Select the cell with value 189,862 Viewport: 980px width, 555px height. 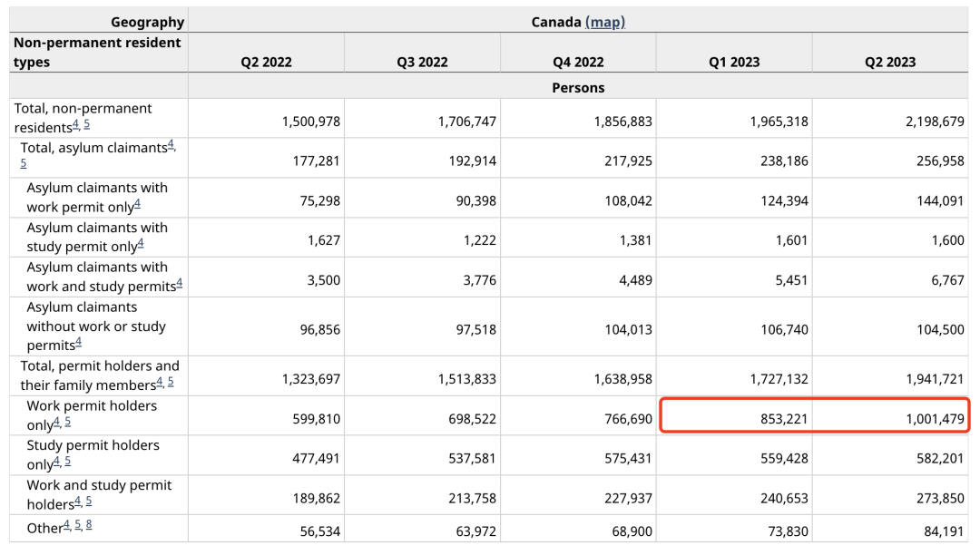pyautogui.click(x=266, y=495)
